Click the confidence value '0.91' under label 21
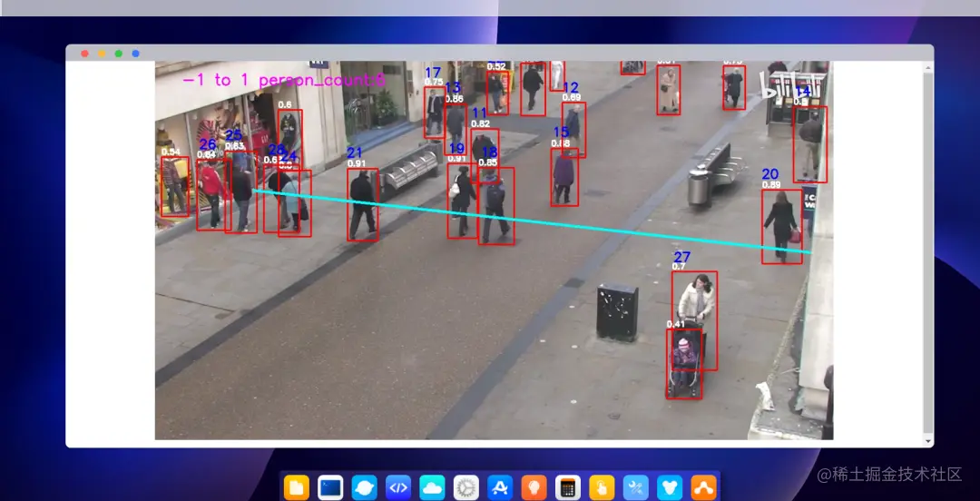 point(357,164)
